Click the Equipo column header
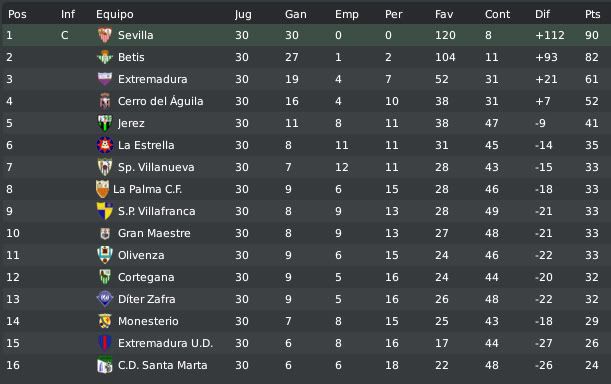This screenshot has height=384, width=611. [x=115, y=14]
